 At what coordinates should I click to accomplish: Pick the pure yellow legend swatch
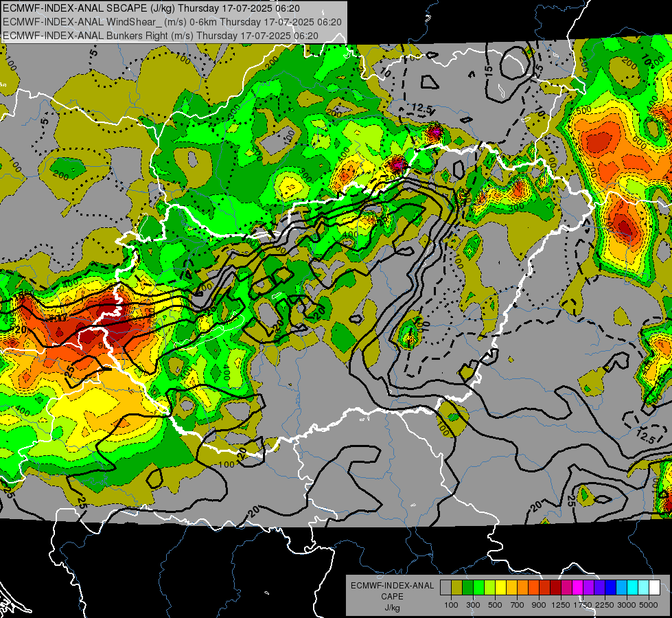500,588
